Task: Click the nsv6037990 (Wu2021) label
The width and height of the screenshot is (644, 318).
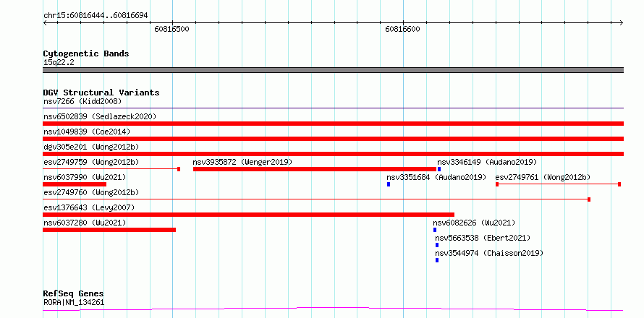Action: click(x=85, y=177)
